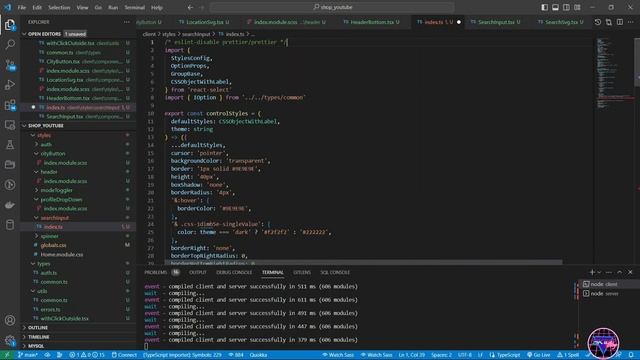Switch to the Output panel tab
This screenshot has width=640, height=360.
[198, 272]
